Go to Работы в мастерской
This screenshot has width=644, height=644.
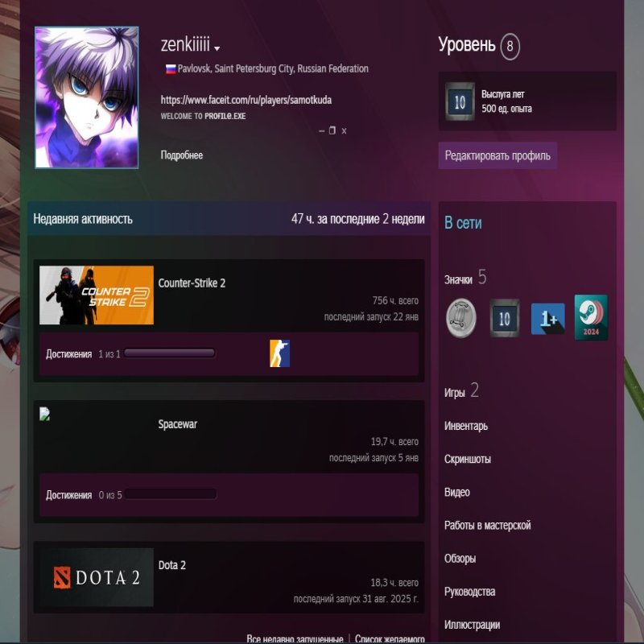488,525
